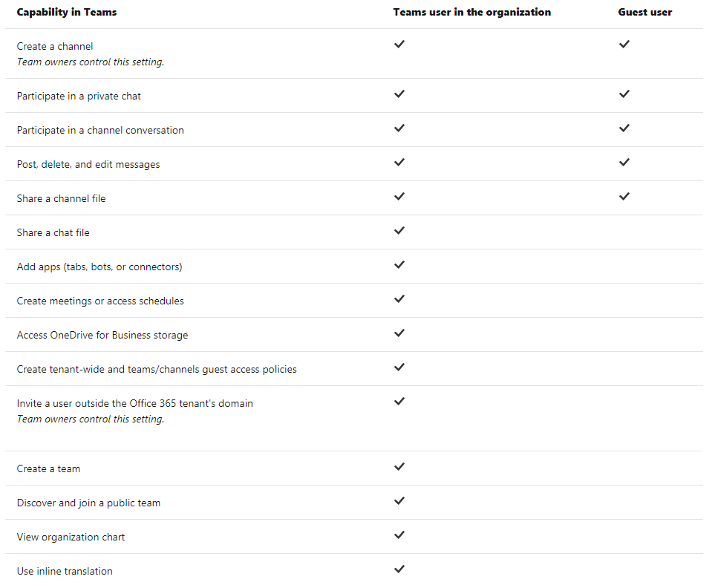Viewport: 712px width, 588px height.
Task: Click 'Invite a user outside the Office 365' text
Action: [134, 404]
